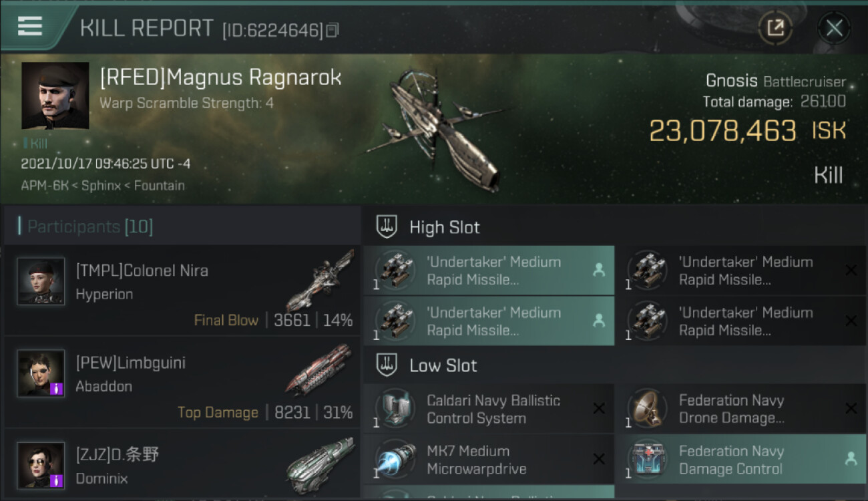868x501 pixels.
Task: Open the Participants [10] list header
Action: [x=90, y=226]
